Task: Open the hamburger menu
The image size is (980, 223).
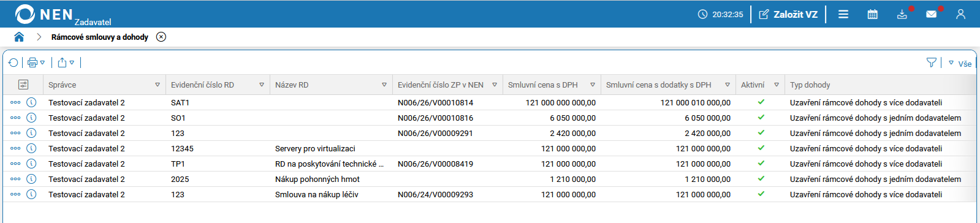Action: coord(843,14)
